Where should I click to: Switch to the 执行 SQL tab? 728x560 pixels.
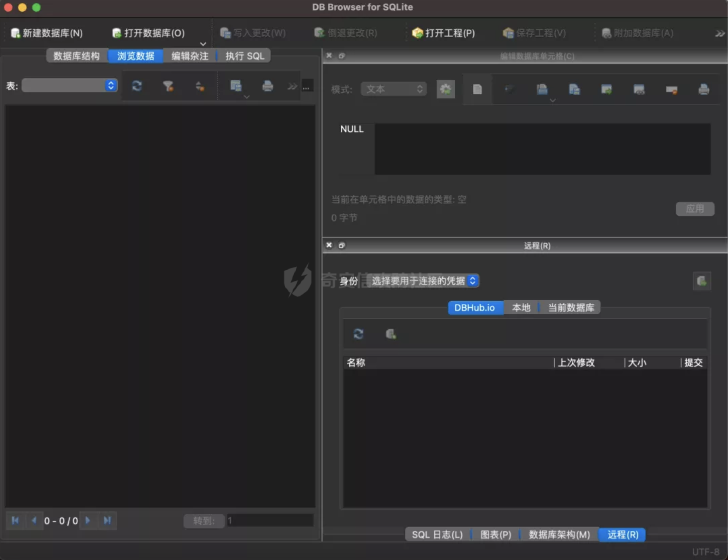coord(244,56)
